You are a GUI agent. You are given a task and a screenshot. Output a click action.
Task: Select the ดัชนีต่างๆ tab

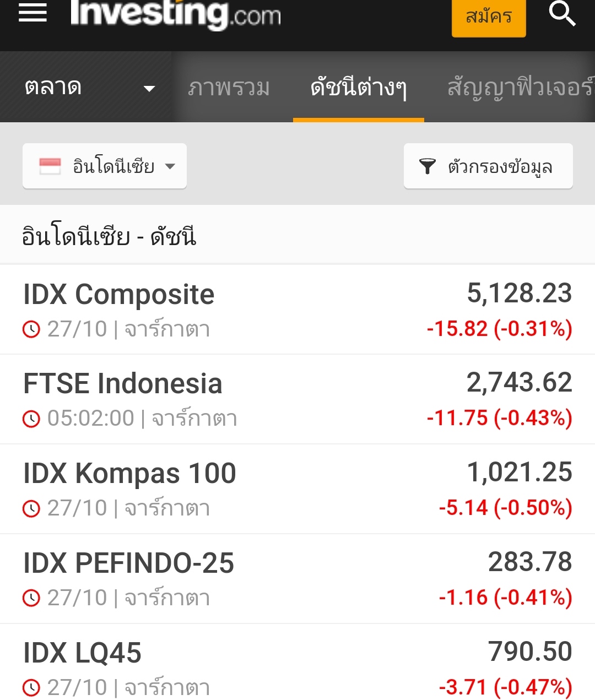pyautogui.click(x=359, y=88)
